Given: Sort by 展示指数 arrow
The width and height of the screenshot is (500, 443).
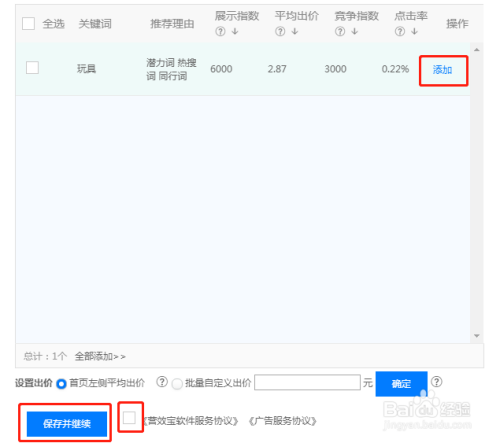Looking at the screenshot, I should 235,32.
